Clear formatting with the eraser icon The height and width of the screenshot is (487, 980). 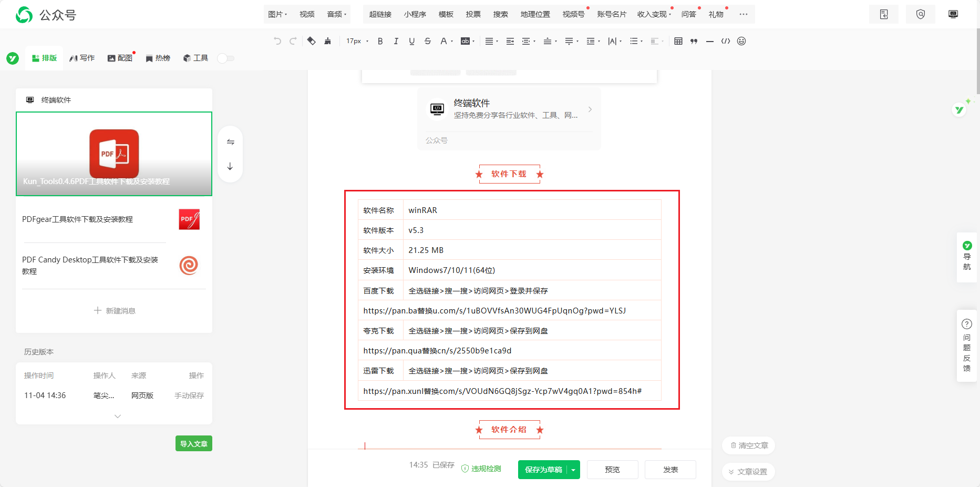(312, 41)
